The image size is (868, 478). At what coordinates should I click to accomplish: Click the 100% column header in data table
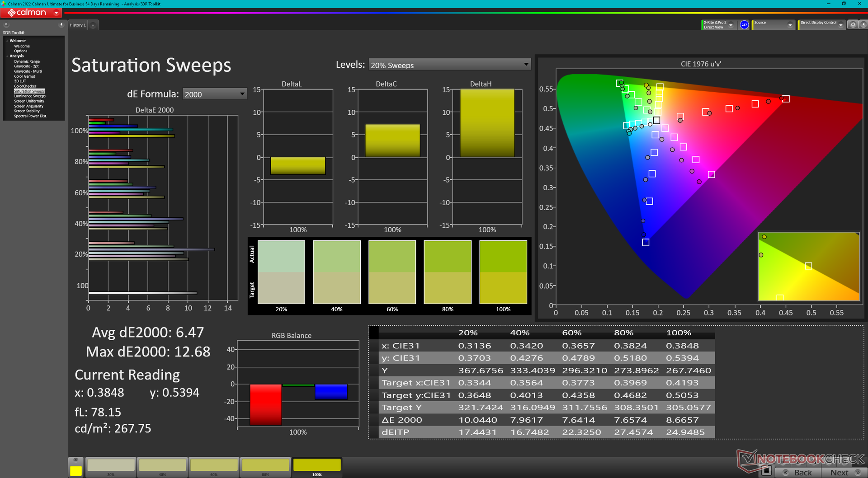click(679, 333)
